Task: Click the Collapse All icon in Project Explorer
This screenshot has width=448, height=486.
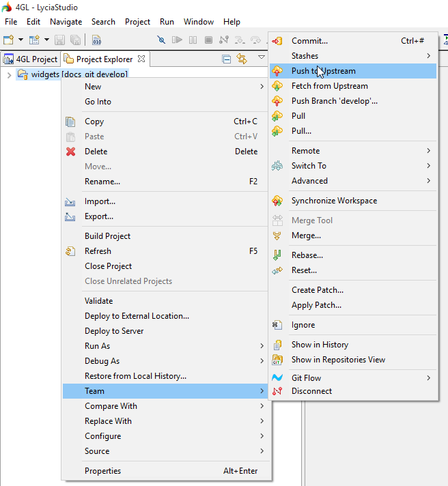Action: click(226, 59)
